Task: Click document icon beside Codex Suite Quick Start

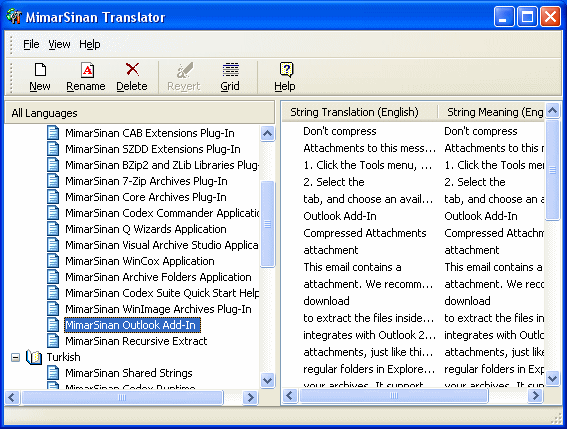Action: tap(53, 293)
